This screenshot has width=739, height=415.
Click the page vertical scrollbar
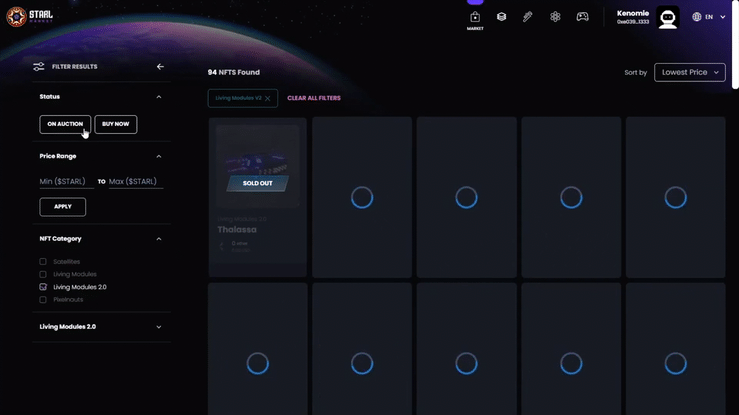(x=735, y=45)
